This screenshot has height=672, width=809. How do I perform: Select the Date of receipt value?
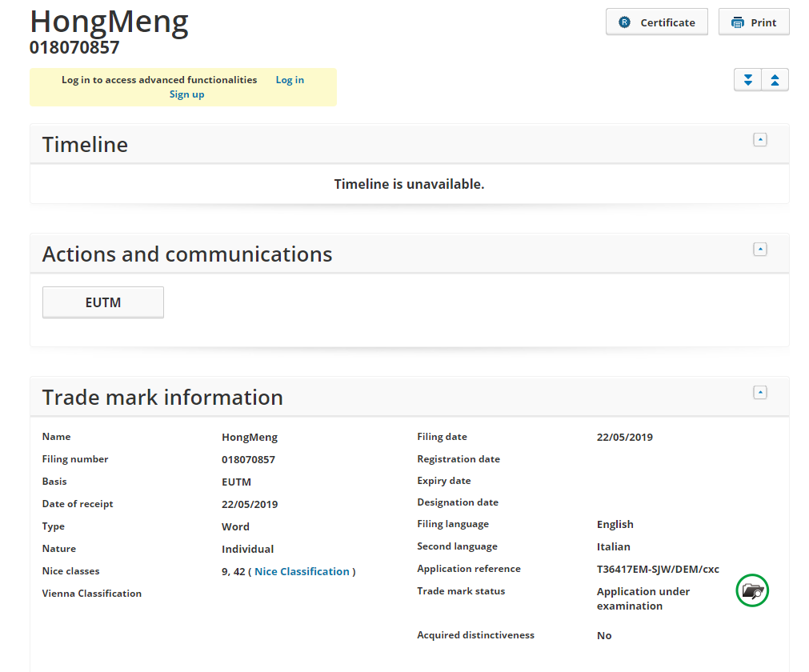250,504
